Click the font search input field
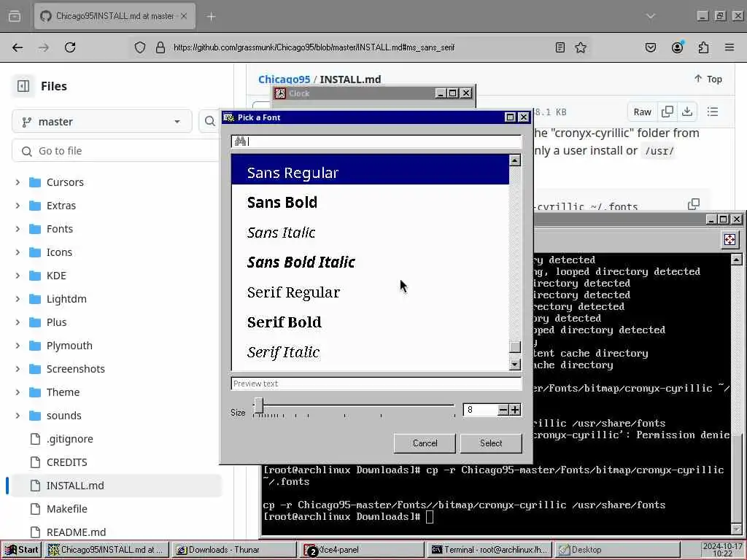Screen dimensions: 747x560 (376, 141)
